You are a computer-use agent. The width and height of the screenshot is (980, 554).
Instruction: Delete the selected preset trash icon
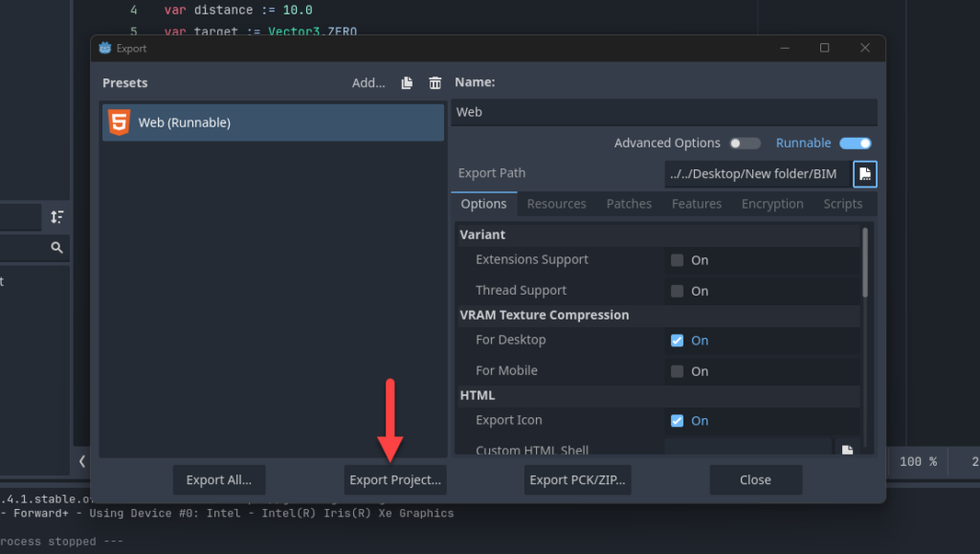pos(435,83)
